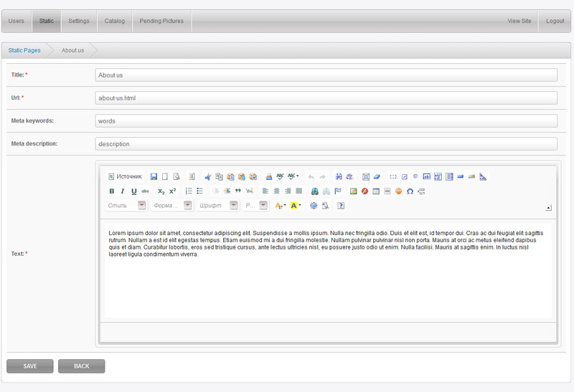The image size is (574, 392).
Task: Open the Settings tab
Action: [79, 21]
